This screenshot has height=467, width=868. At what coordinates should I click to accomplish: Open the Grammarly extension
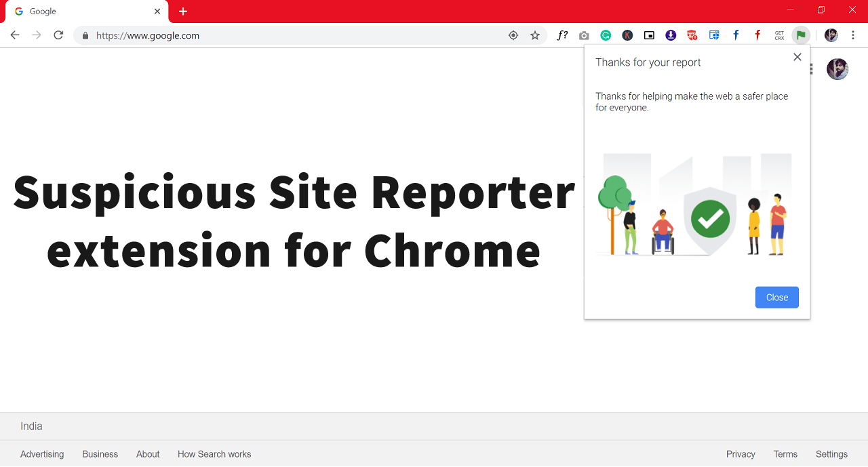[606, 35]
